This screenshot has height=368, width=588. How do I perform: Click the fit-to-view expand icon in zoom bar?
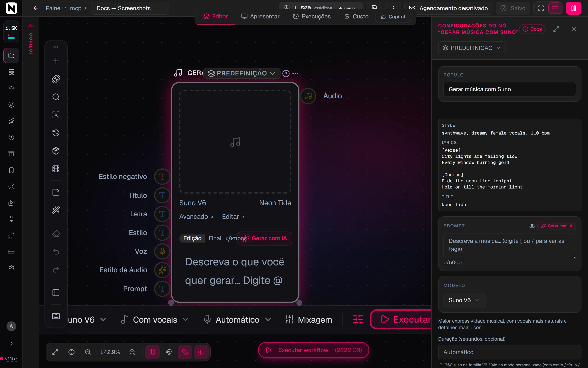tap(55, 352)
